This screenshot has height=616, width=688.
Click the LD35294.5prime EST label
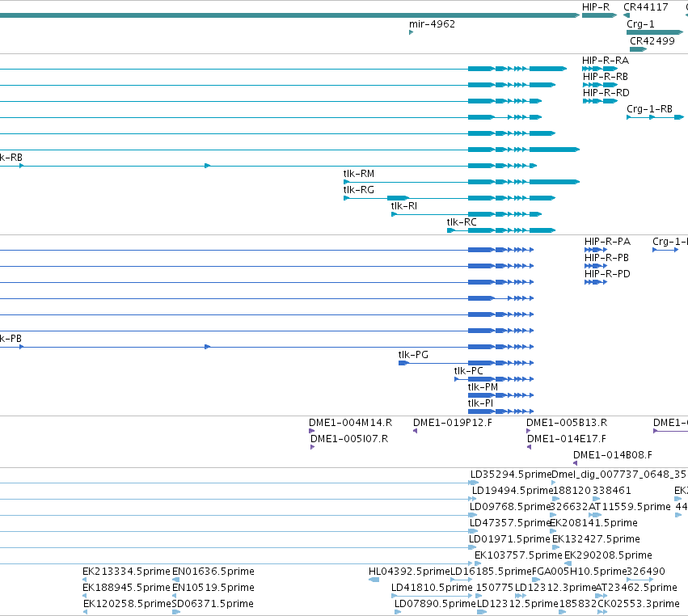511,475
